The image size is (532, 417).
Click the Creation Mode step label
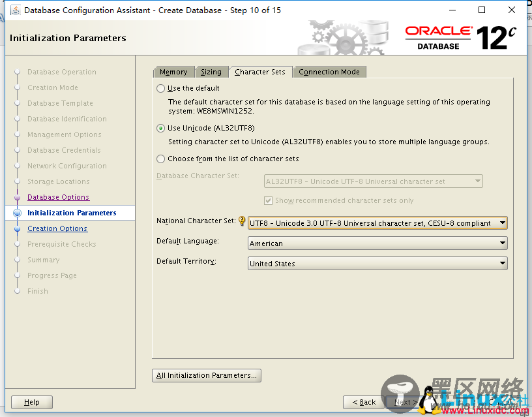[x=53, y=87]
